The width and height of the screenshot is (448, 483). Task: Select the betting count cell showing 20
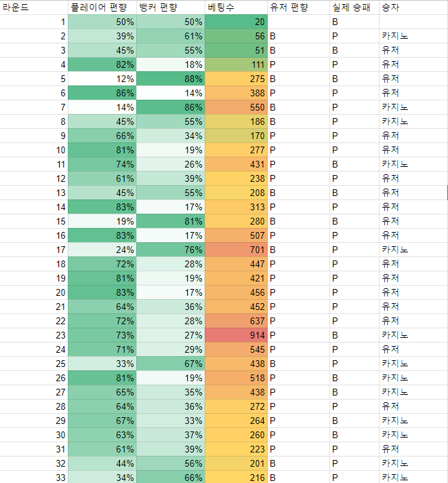[237, 22]
